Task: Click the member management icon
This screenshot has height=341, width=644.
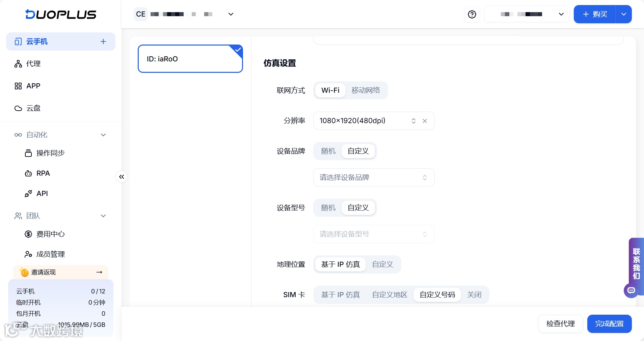Action: 28,254
